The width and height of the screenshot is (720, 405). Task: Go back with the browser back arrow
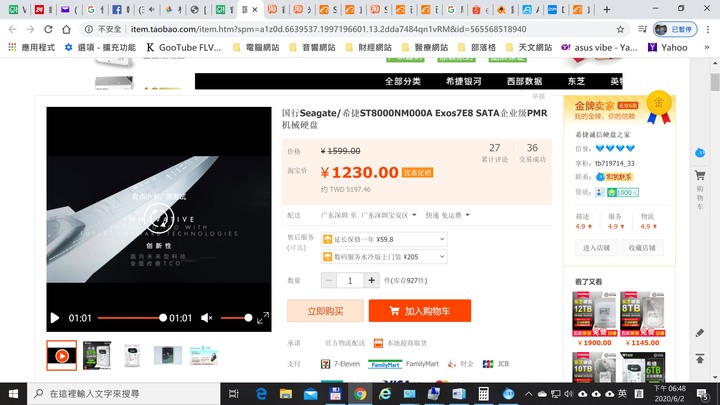pyautogui.click(x=12, y=29)
